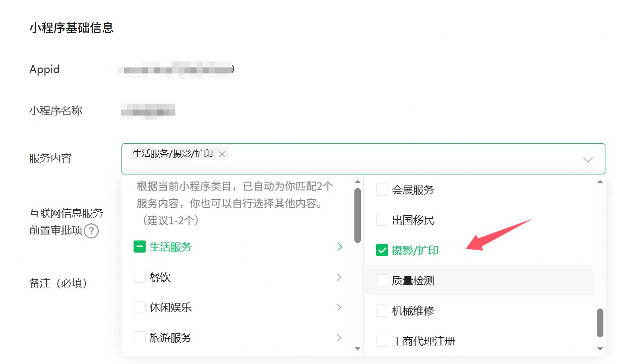Click the right subcategory list scrollbar thumb
The image size is (617, 364).
[600, 323]
